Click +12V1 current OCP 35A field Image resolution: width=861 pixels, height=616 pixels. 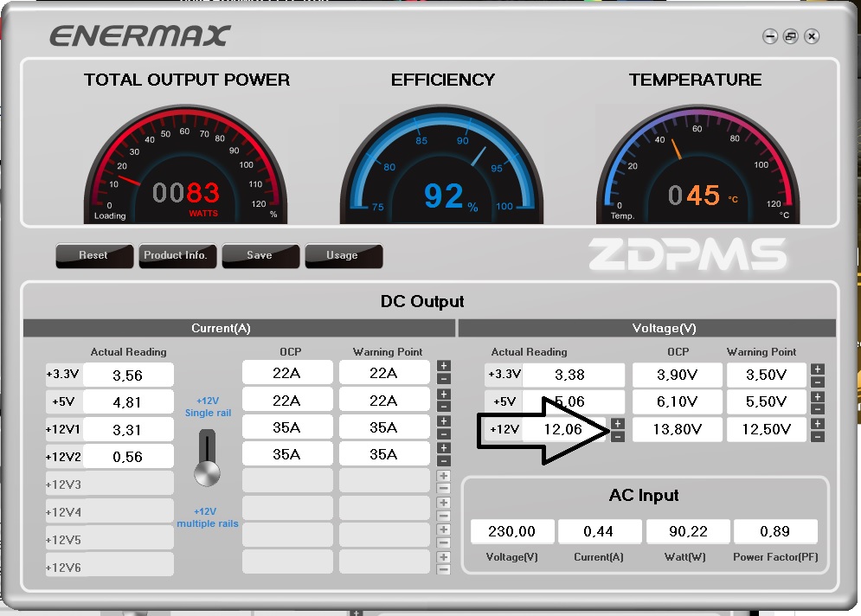(x=287, y=427)
